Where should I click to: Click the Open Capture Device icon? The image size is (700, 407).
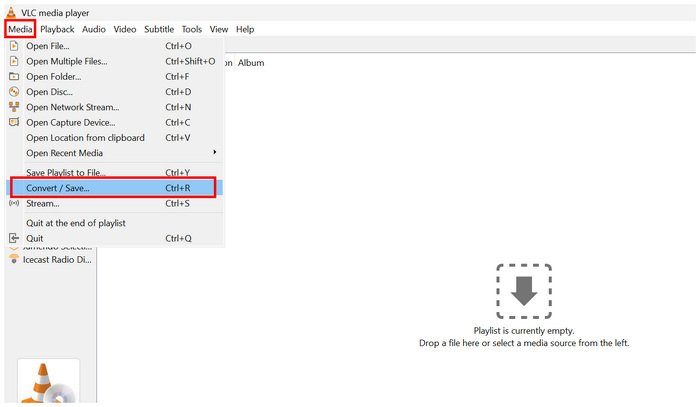coord(14,122)
